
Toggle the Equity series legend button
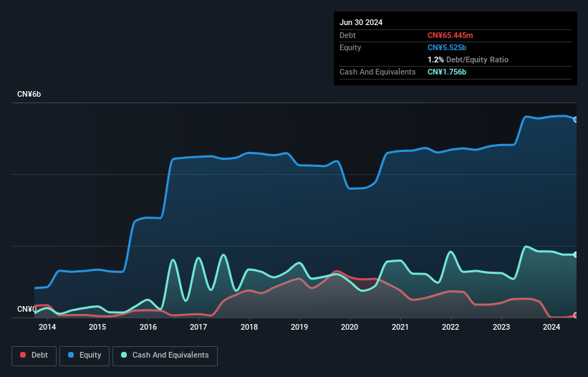point(85,355)
